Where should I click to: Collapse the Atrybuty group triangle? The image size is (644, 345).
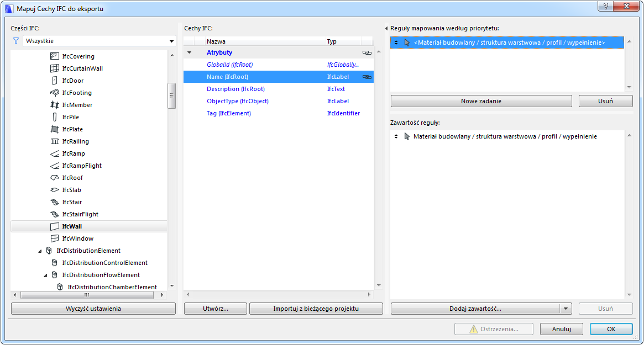coord(190,53)
